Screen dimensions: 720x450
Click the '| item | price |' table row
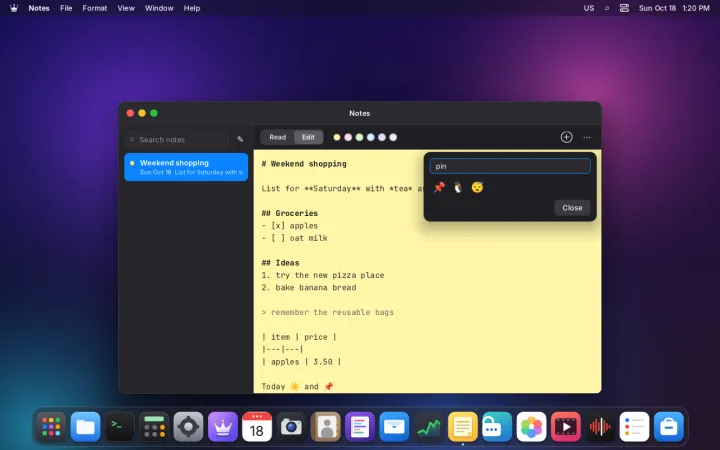(299, 337)
